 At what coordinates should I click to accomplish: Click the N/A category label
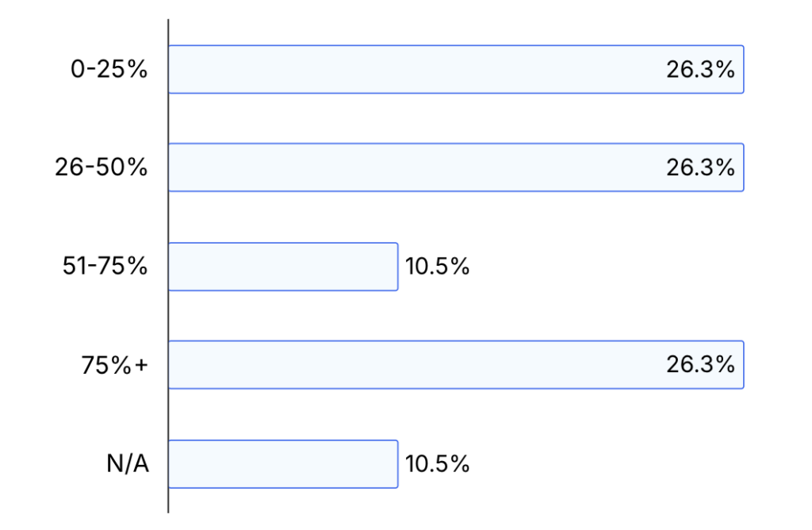tap(128, 463)
